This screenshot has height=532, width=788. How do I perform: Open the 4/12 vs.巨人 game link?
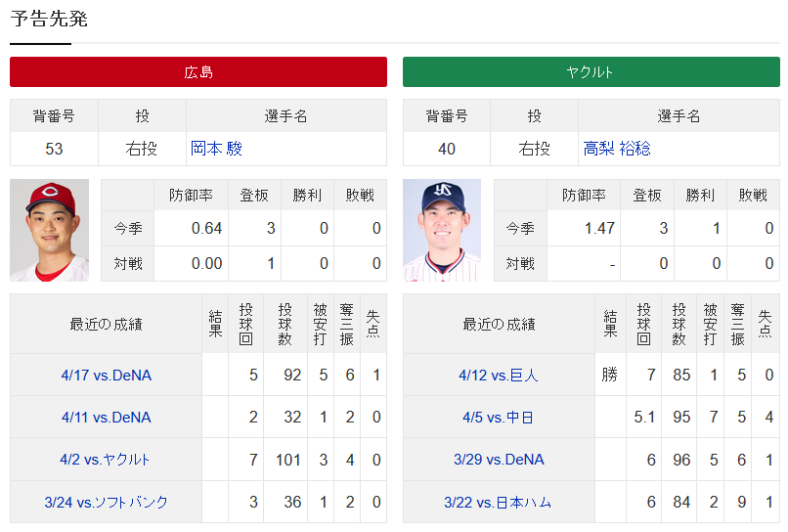click(x=499, y=376)
